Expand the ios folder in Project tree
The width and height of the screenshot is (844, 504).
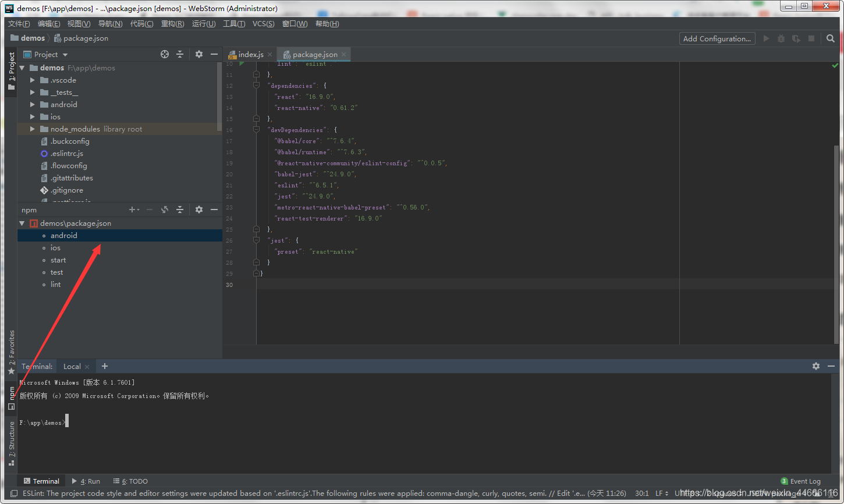[x=33, y=117]
